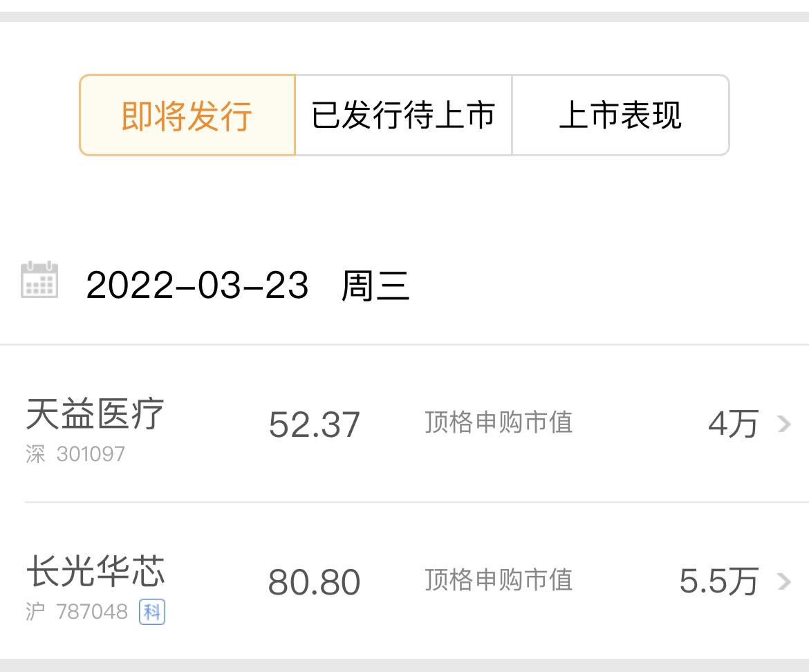This screenshot has height=672, width=809.
Task: Switch to the 已发行待上市 tab
Action: (x=404, y=115)
